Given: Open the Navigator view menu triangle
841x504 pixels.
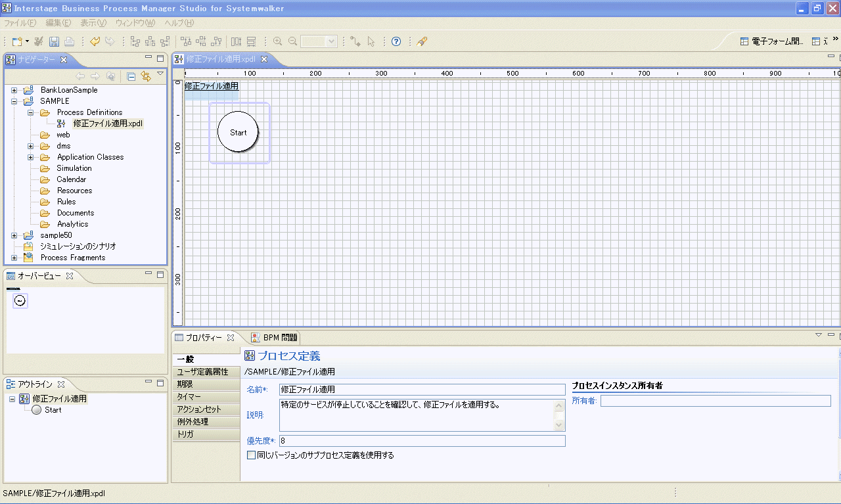Looking at the screenshot, I should point(160,74).
